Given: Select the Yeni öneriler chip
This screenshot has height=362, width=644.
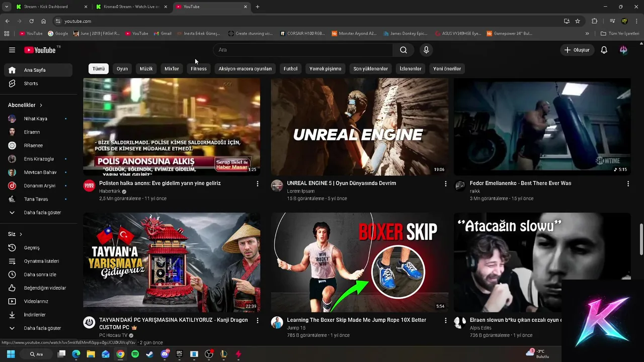Looking at the screenshot, I should point(447,69).
